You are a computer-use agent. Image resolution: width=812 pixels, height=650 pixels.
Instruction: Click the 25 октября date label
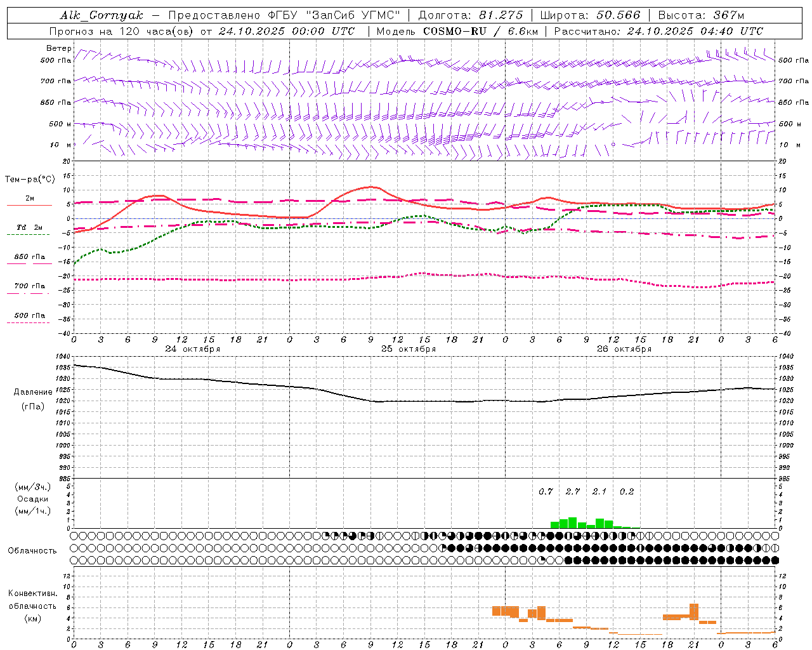click(409, 349)
